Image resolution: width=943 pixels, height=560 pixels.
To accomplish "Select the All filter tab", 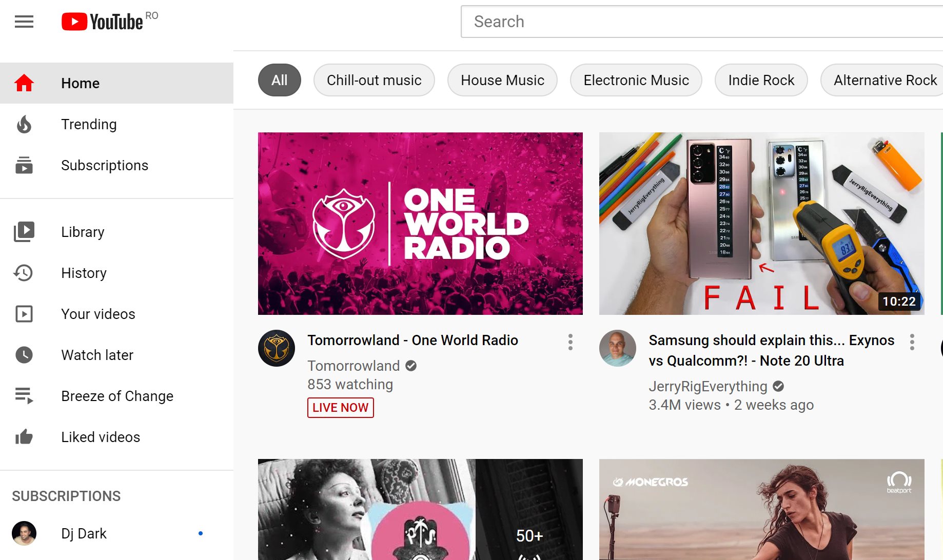I will point(279,80).
